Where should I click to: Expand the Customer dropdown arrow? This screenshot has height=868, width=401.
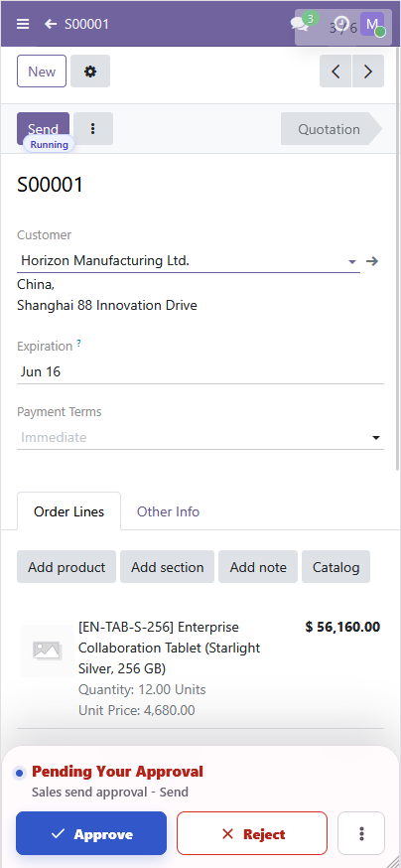click(x=352, y=261)
